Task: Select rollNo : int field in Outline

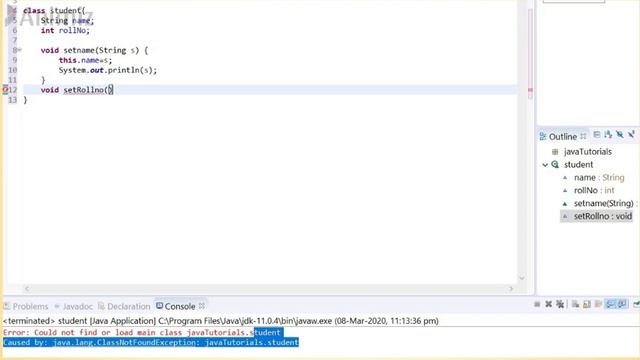Action: point(594,191)
